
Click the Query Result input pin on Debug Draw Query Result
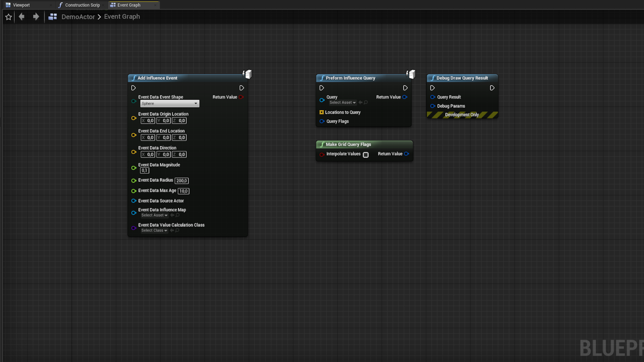(432, 97)
